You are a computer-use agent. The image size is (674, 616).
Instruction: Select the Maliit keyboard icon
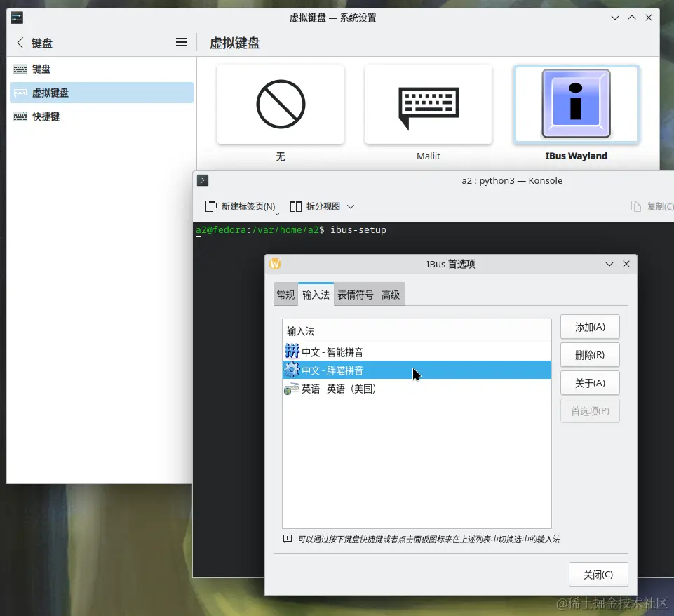[x=428, y=104]
